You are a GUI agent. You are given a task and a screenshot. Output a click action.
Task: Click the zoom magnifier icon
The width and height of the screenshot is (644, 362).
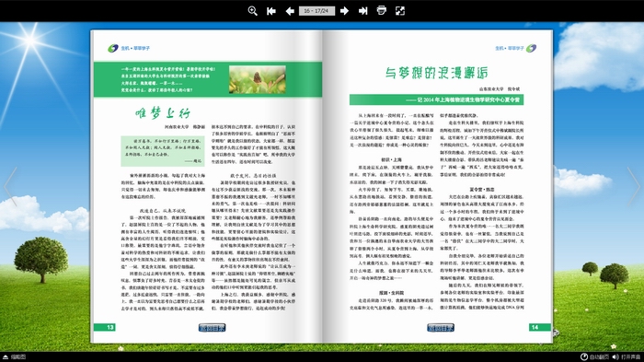pyautogui.click(x=253, y=11)
